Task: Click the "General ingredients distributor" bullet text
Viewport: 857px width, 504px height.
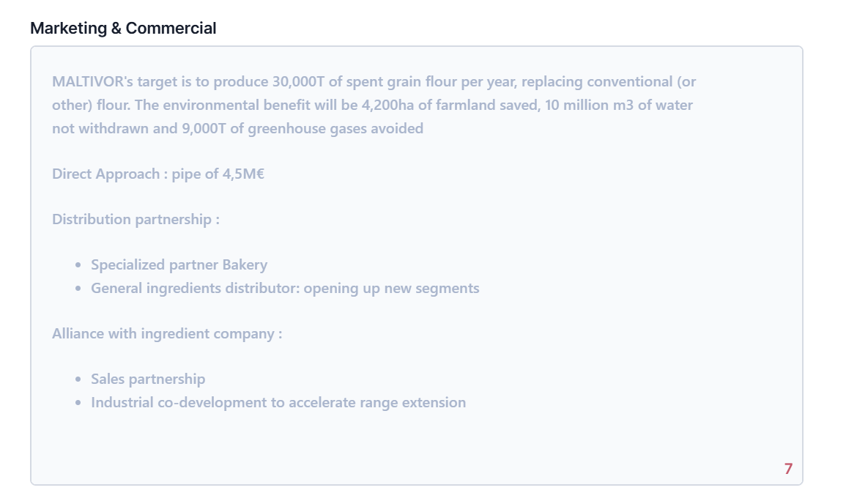Action: pyautogui.click(x=194, y=289)
